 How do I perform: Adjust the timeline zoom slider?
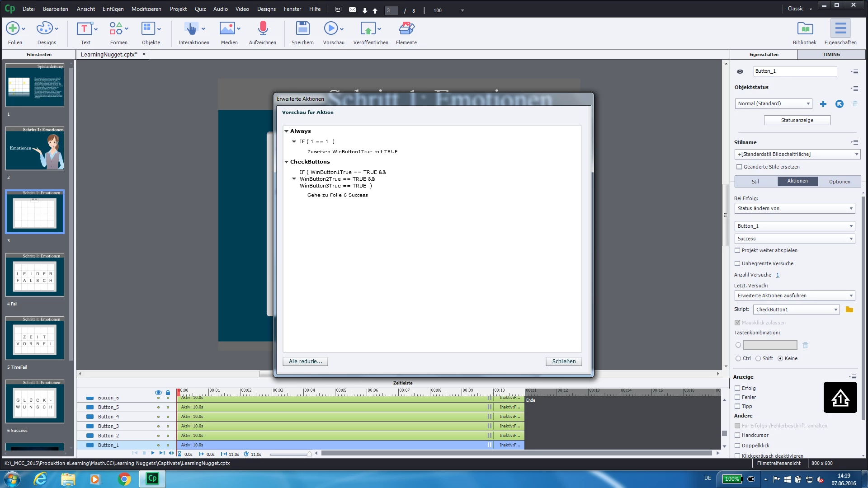(x=309, y=454)
